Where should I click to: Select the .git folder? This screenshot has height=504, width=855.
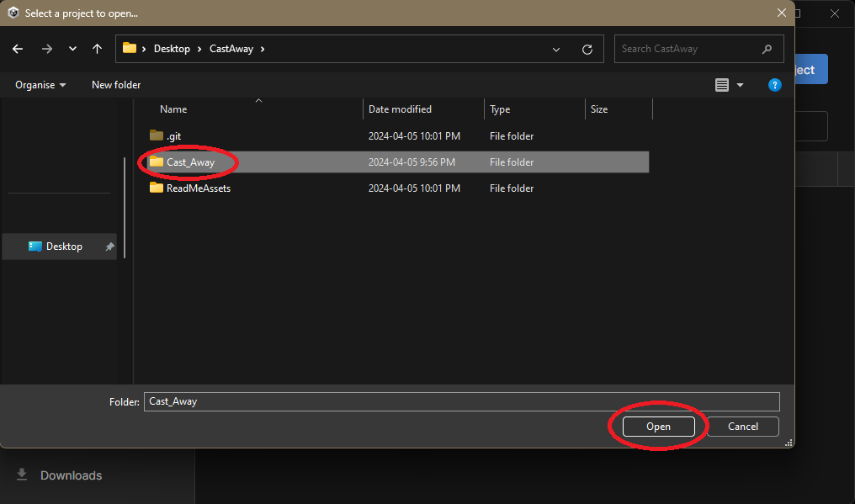click(x=173, y=136)
